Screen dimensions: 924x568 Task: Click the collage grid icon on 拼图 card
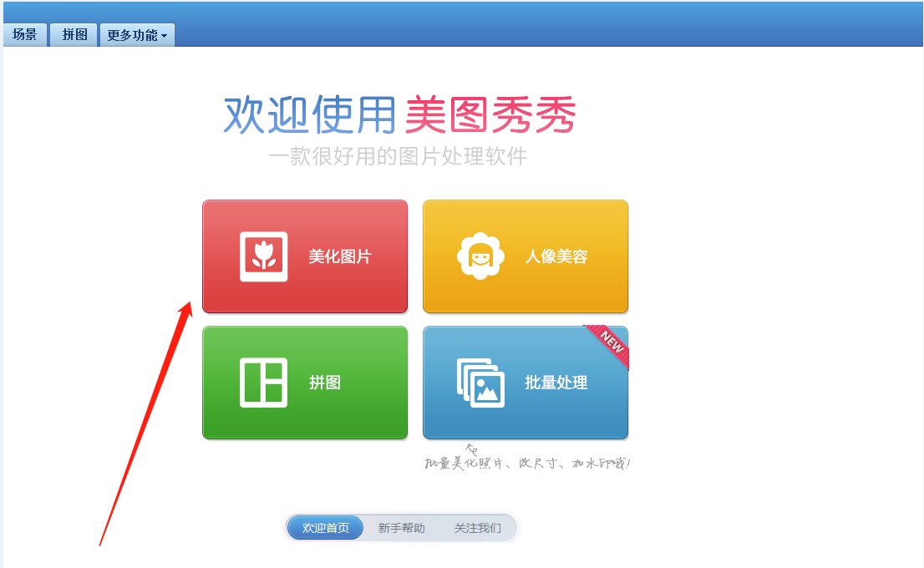point(263,383)
